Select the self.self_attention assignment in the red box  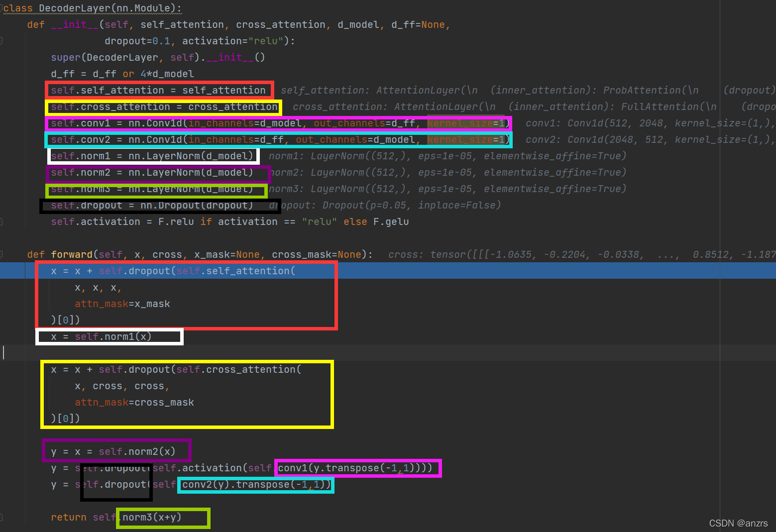[x=159, y=90]
